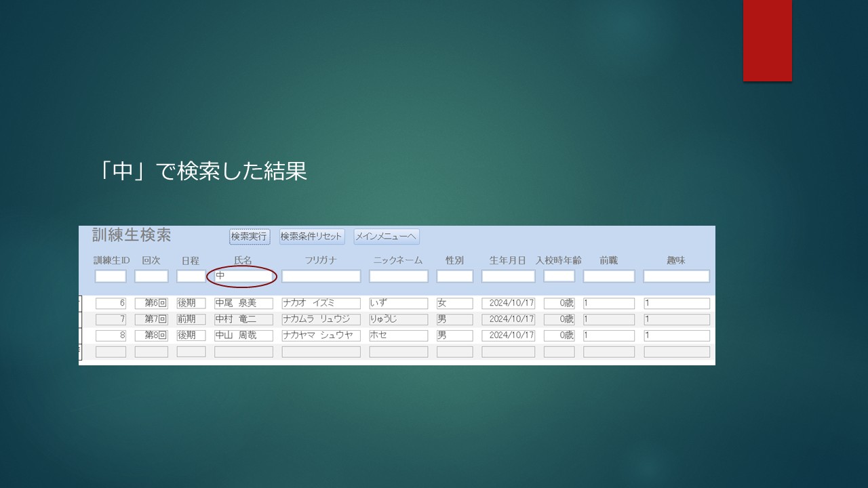
Task: Select trainee ID cell 6
Action: (111, 304)
